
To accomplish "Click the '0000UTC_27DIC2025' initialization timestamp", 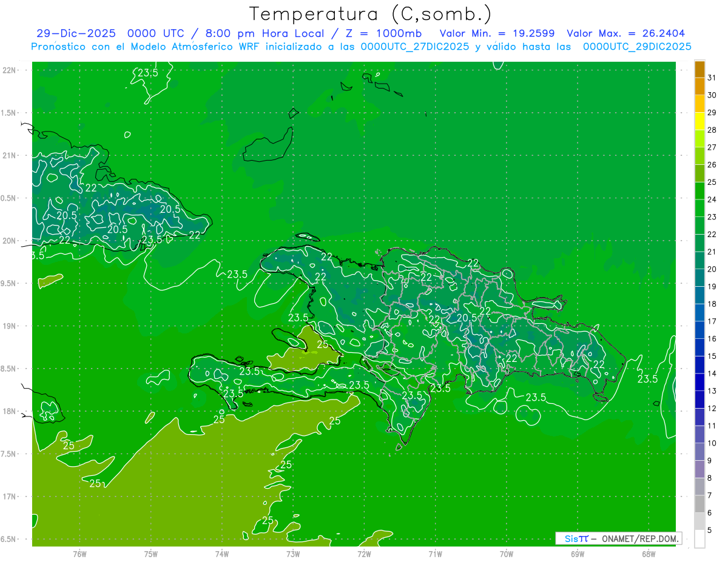I will (x=415, y=47).
